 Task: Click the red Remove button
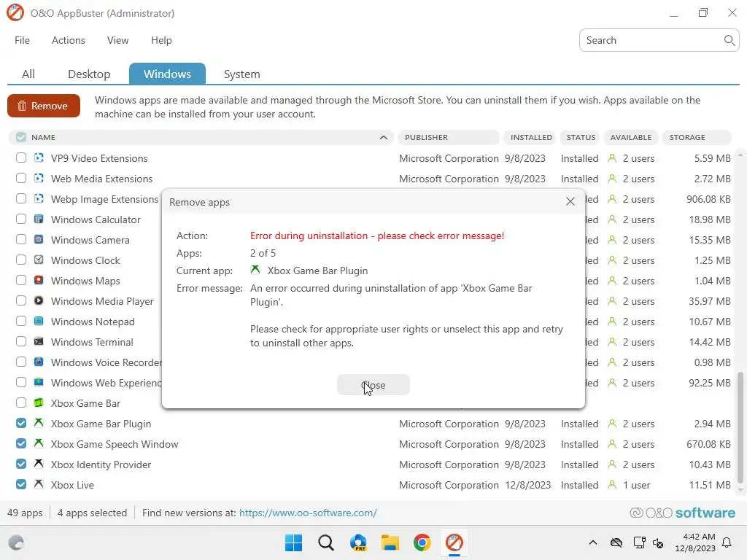[43, 106]
